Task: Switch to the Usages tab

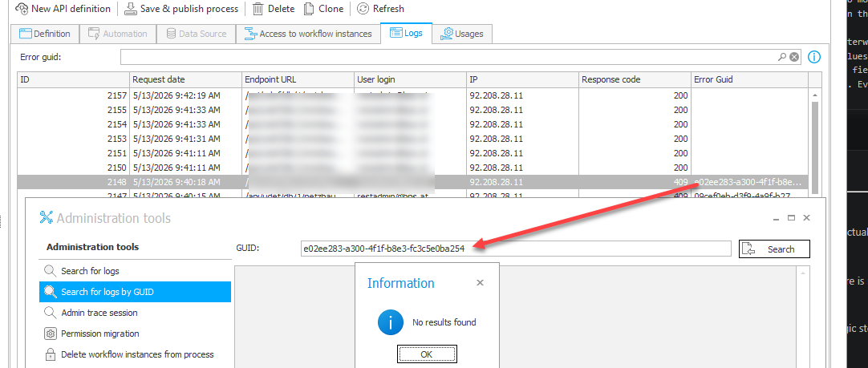Action: [x=462, y=34]
